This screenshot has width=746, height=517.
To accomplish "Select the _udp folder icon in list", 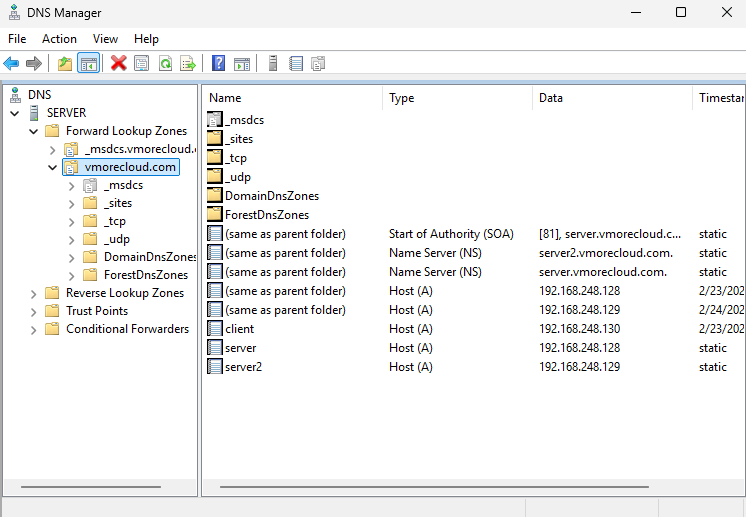I will coord(215,176).
